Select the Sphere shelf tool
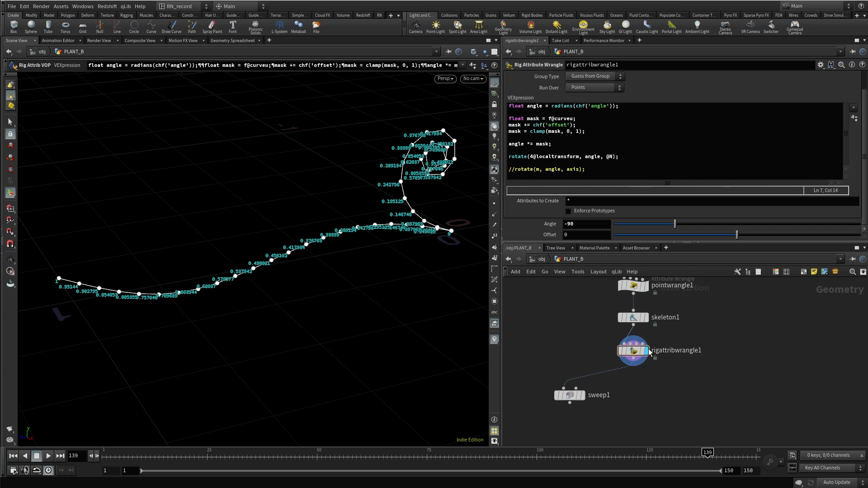The height and width of the screenshot is (488, 868). (x=31, y=27)
